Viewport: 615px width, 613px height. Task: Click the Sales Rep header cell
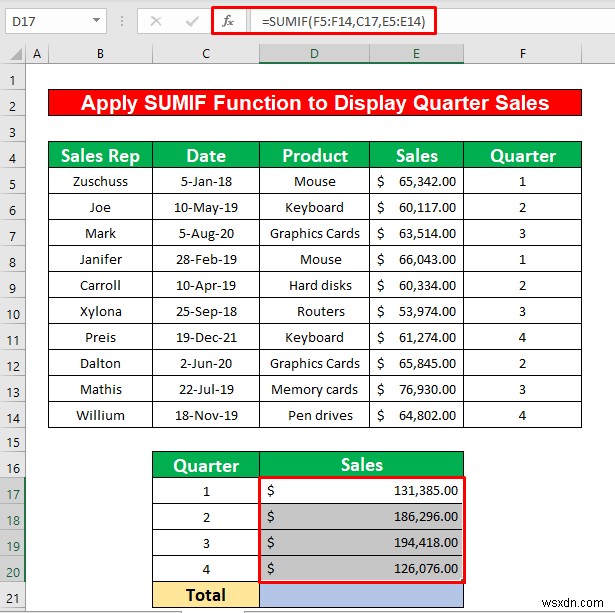[100, 155]
